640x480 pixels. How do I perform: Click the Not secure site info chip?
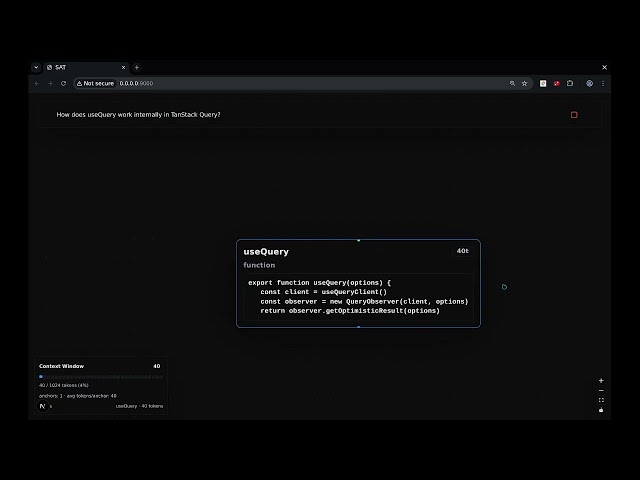tap(96, 83)
